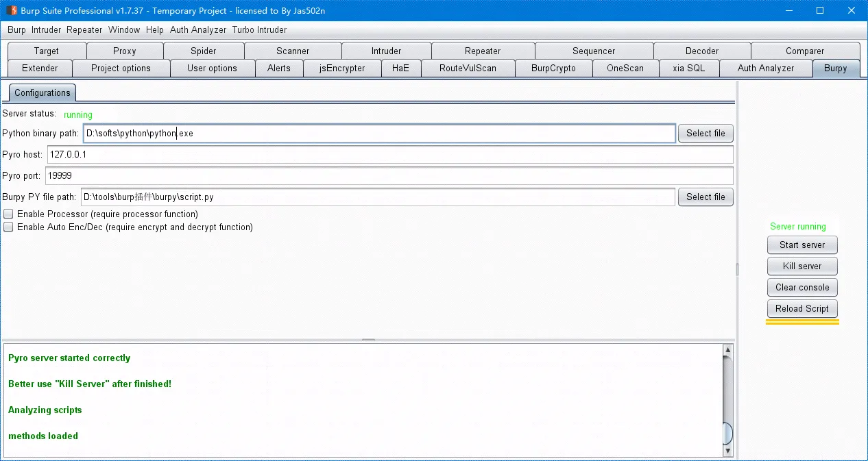868x461 pixels.
Task: Toggle Enable Auto Enc/Dec checkbox
Action: (8, 227)
